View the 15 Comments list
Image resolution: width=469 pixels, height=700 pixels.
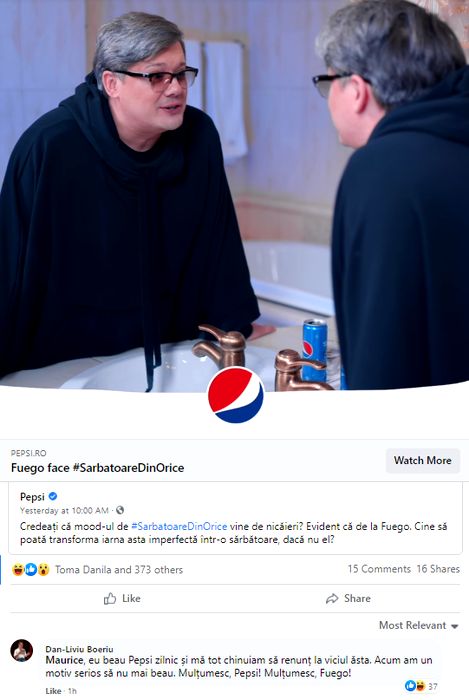tap(379, 569)
